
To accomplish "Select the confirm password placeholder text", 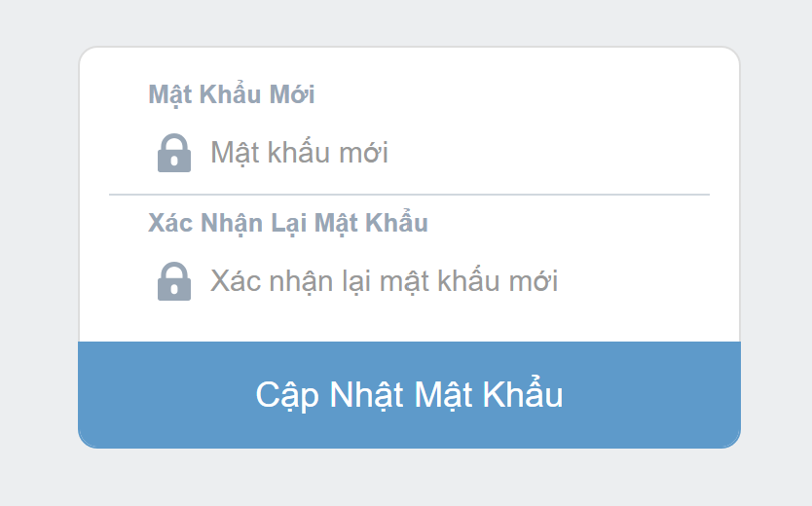I will (x=384, y=281).
